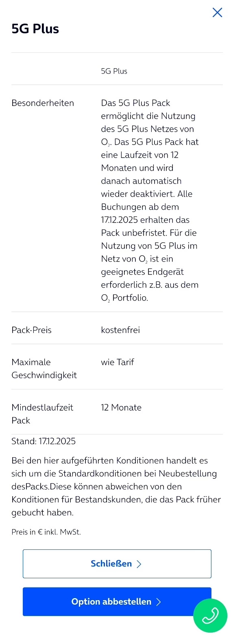
Task: Select the bold 5G Plus page heading
Action: click(35, 29)
